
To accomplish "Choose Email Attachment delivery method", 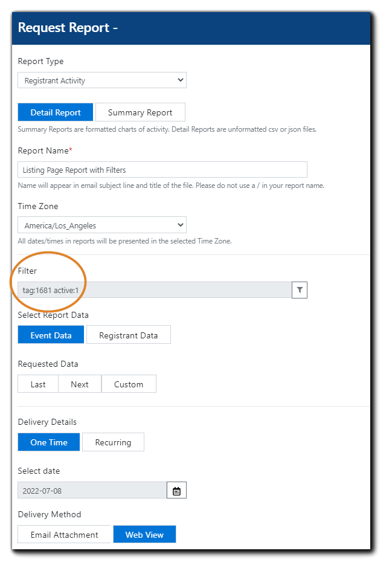I will tap(65, 535).
